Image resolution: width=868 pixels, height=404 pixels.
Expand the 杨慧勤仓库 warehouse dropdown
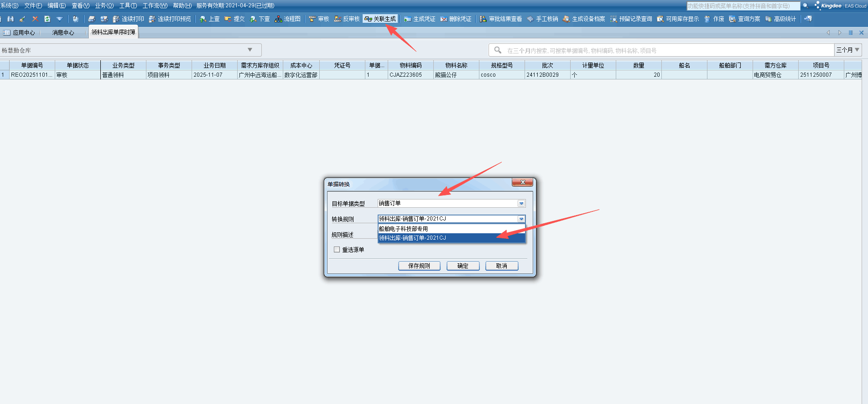[x=250, y=50]
